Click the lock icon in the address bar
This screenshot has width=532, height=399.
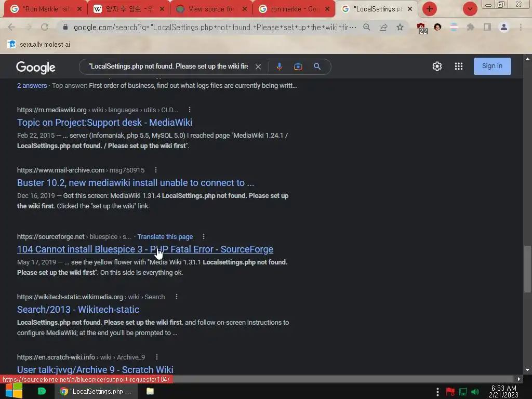[x=65, y=27]
